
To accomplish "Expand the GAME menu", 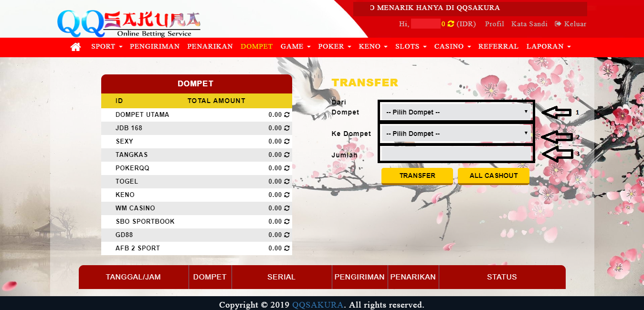I will 296,47.
